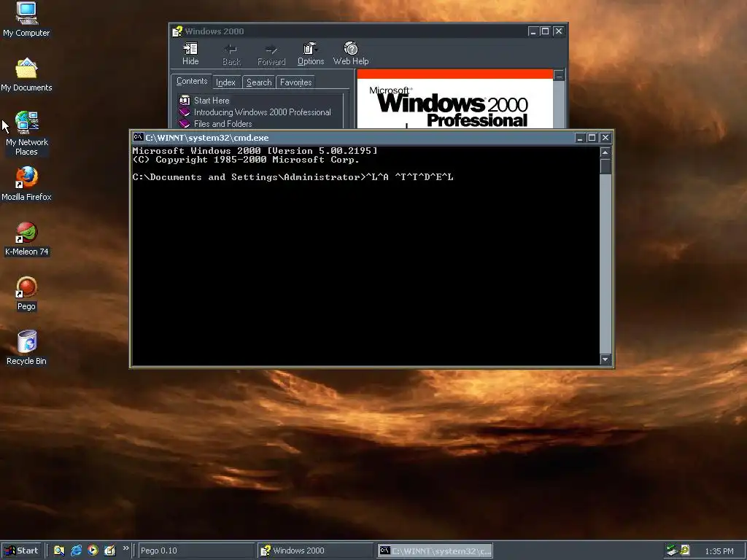This screenshot has width=747, height=560.
Task: Click the 1:35 PM taskbar clock
Action: pyautogui.click(x=719, y=551)
